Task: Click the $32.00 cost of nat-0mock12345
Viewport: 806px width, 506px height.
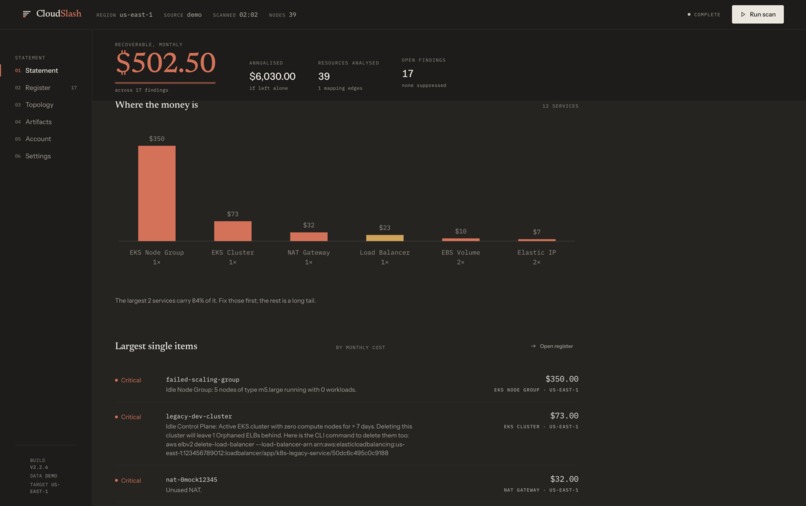Action: click(x=564, y=479)
